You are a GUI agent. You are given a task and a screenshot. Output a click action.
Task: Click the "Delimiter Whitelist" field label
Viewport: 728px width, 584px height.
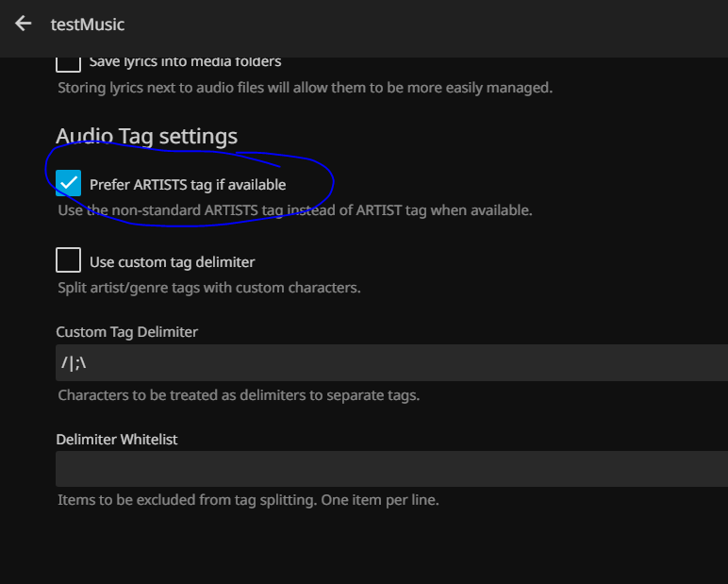[x=116, y=439]
